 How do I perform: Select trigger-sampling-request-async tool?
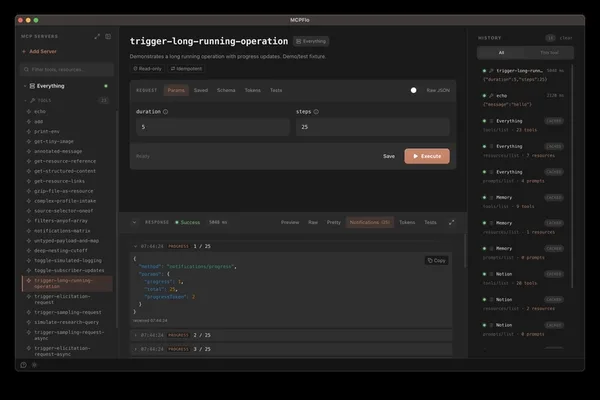click(x=69, y=335)
